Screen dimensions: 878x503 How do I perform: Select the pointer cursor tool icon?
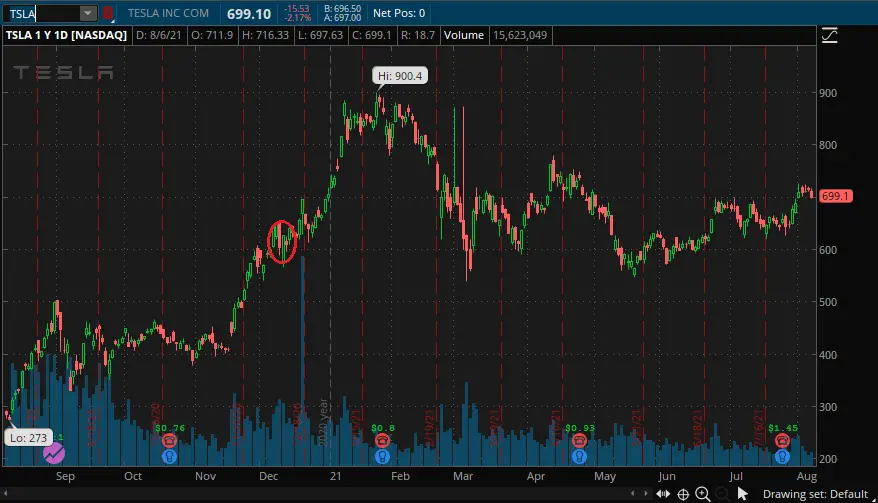(x=742, y=494)
